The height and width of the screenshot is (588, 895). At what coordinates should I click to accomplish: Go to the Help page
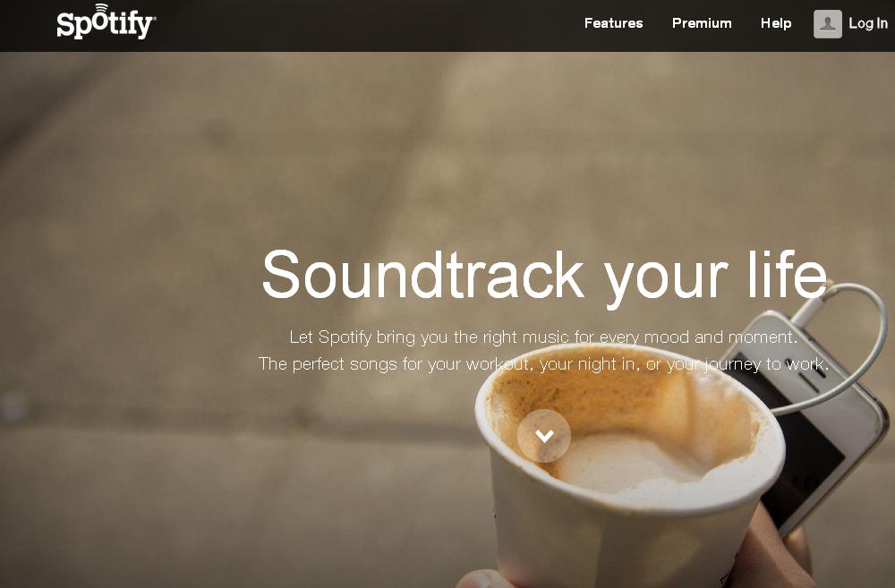pyautogui.click(x=776, y=23)
